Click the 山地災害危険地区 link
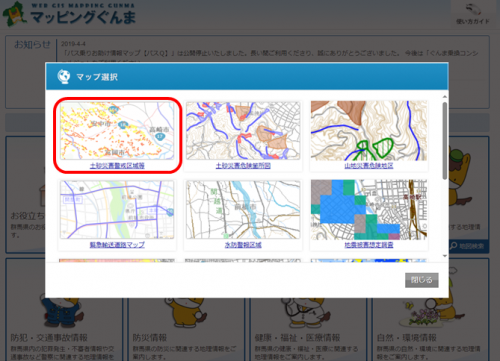The width and height of the screenshot is (500, 361). [369, 166]
